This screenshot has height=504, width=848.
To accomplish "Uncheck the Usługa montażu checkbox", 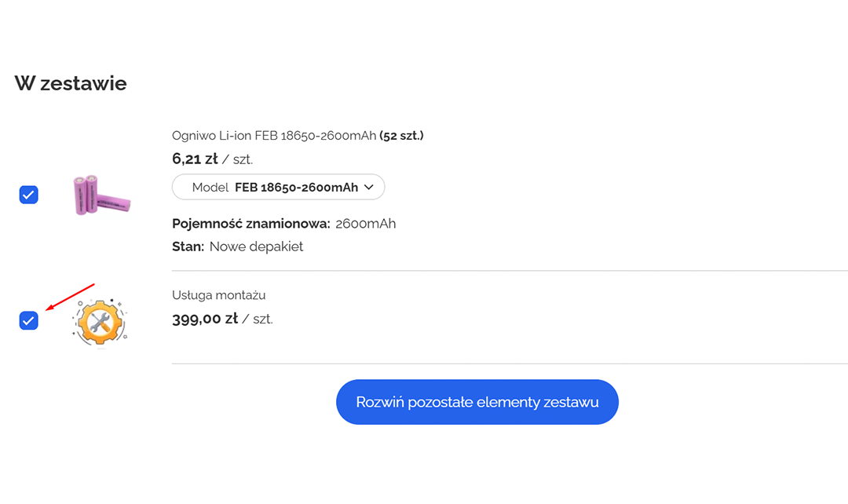I will tap(29, 320).
